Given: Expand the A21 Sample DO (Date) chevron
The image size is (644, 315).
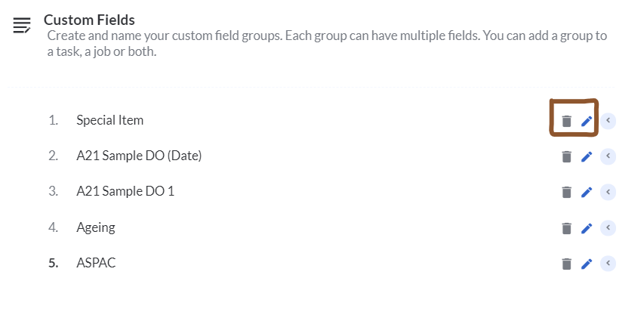Looking at the screenshot, I should [609, 156].
